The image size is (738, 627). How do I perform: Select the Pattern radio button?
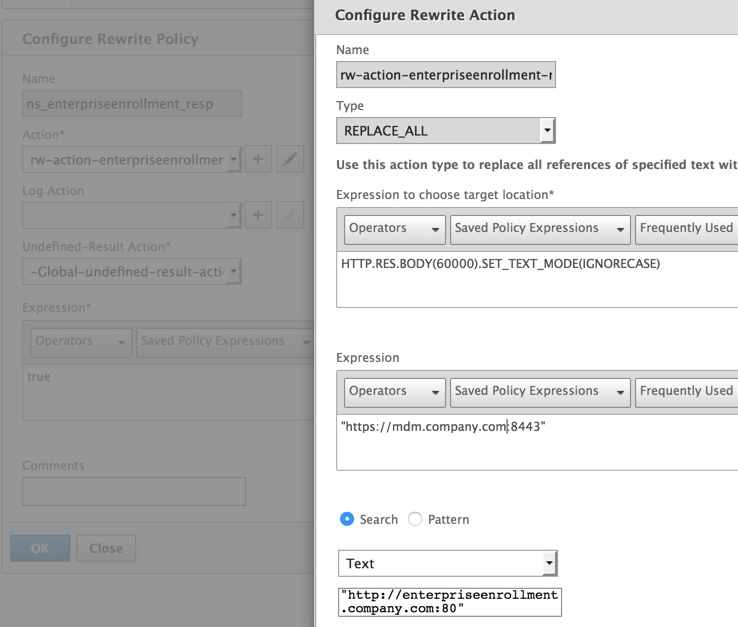coord(415,519)
